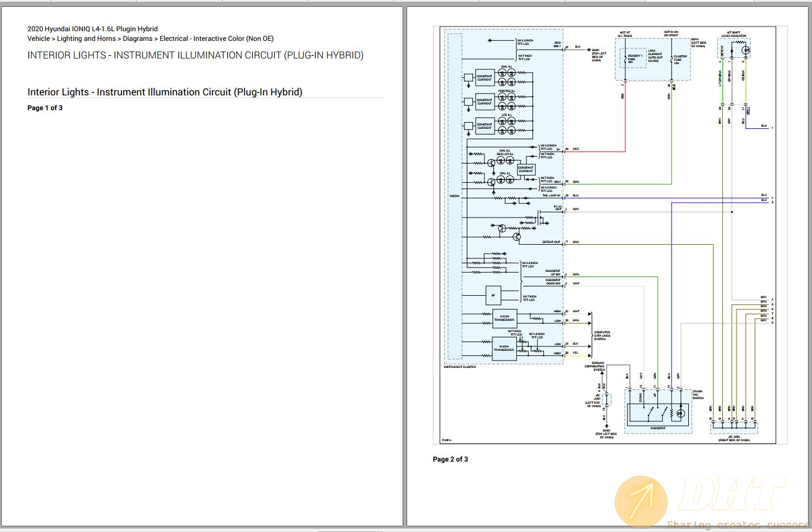Click the 'COMPUTER DATA LINES SYSTEM' label

coord(602,336)
